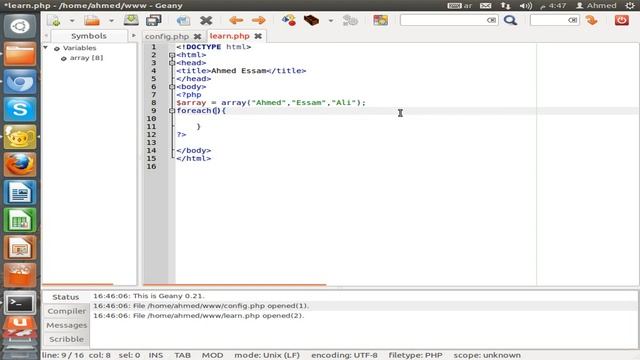Click the open file folder icon
This screenshot has width=640, height=360.
pyautogui.click(x=92, y=20)
